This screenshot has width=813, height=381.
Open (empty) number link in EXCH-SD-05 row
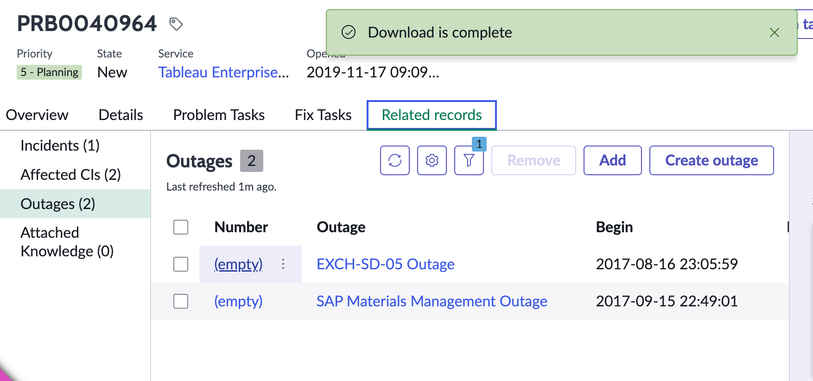tap(238, 264)
